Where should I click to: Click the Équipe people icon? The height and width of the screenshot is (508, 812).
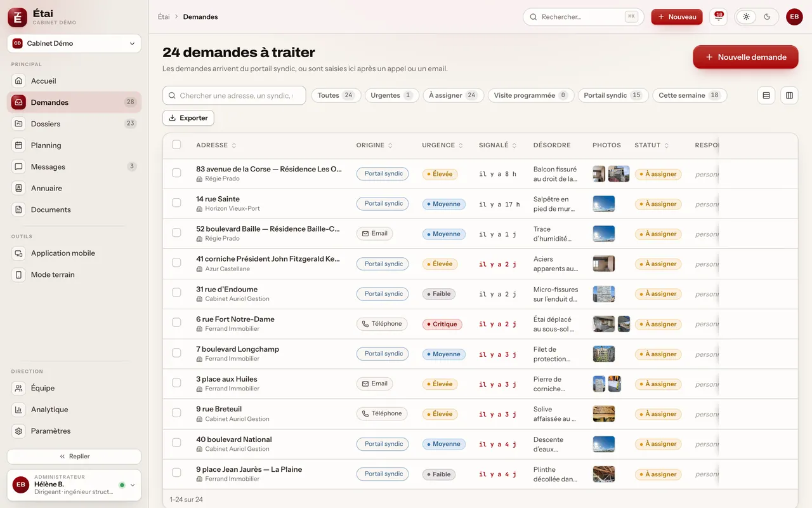19,388
